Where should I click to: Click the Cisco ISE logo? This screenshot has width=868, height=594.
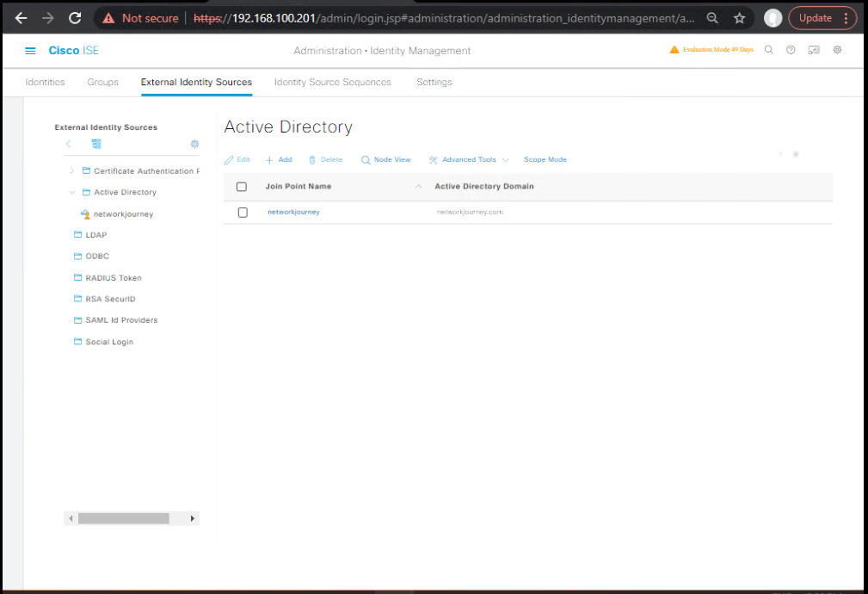(x=74, y=51)
